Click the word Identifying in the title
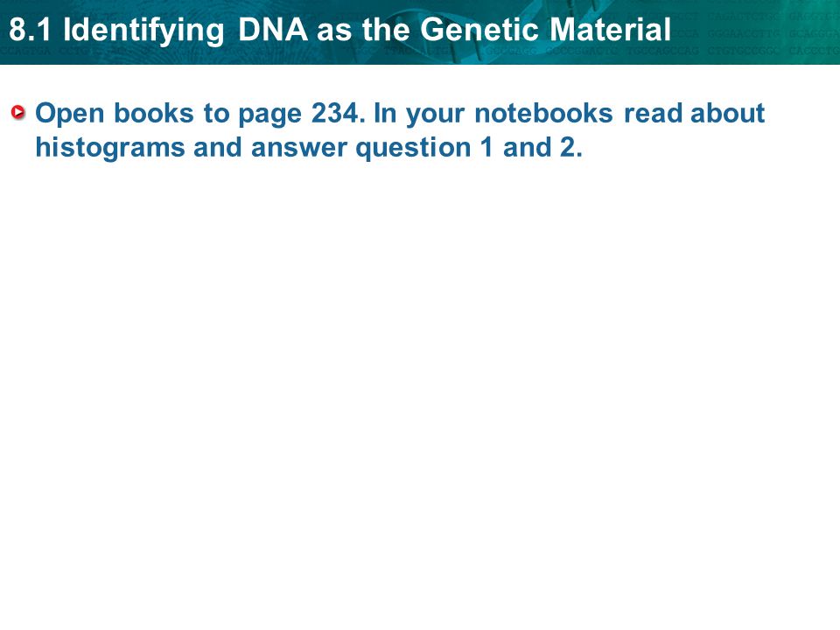The width and height of the screenshot is (840, 630). (x=143, y=31)
